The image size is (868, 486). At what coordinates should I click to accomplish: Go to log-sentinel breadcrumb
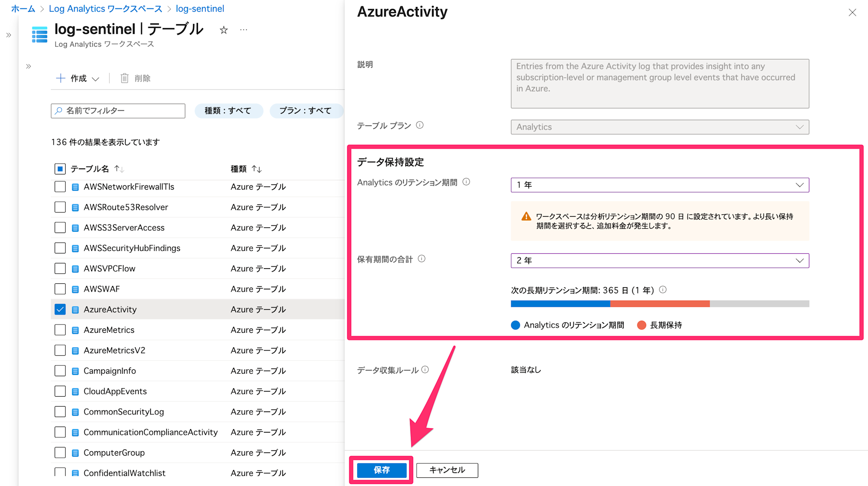point(200,9)
